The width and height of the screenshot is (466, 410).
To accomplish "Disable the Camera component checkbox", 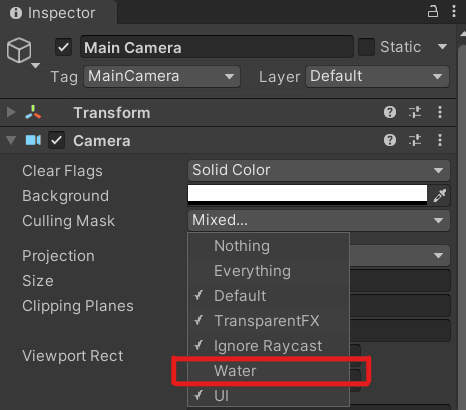I will pyautogui.click(x=56, y=140).
